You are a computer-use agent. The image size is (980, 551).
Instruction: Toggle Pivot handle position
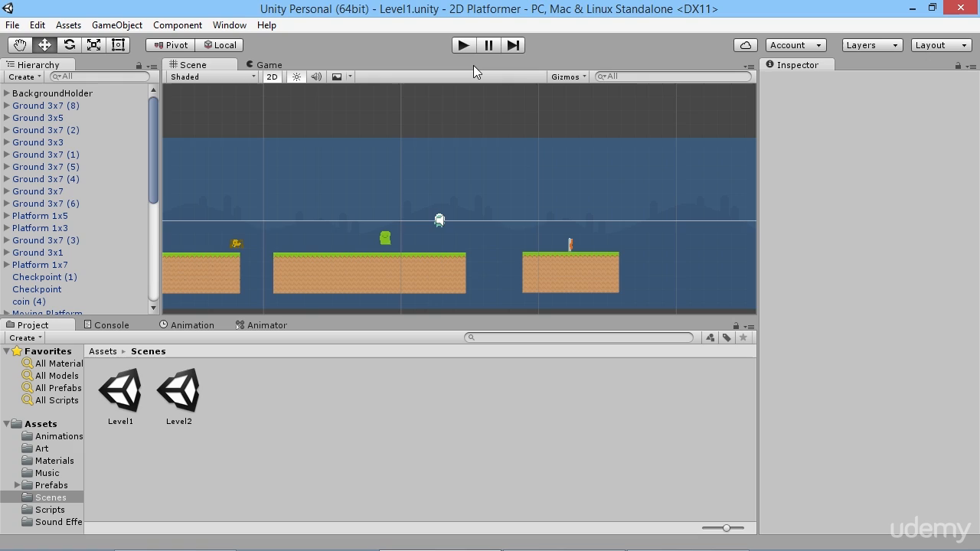170,45
